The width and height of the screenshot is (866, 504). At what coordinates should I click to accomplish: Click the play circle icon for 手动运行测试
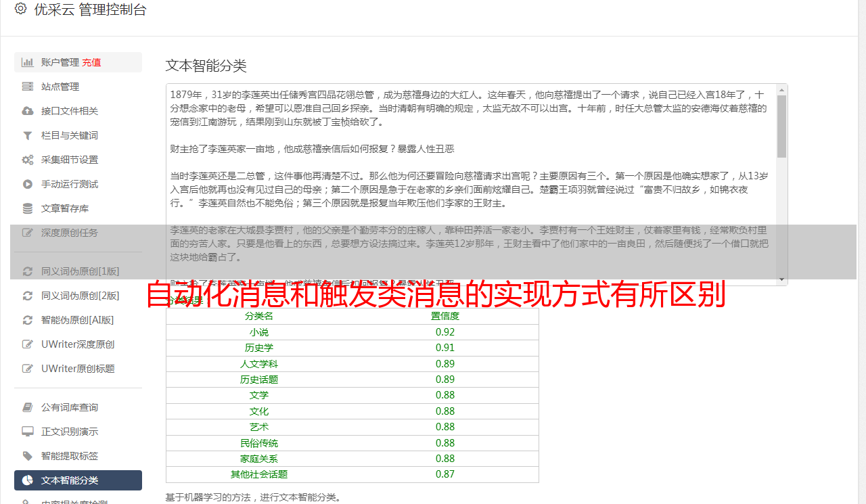[x=28, y=184]
